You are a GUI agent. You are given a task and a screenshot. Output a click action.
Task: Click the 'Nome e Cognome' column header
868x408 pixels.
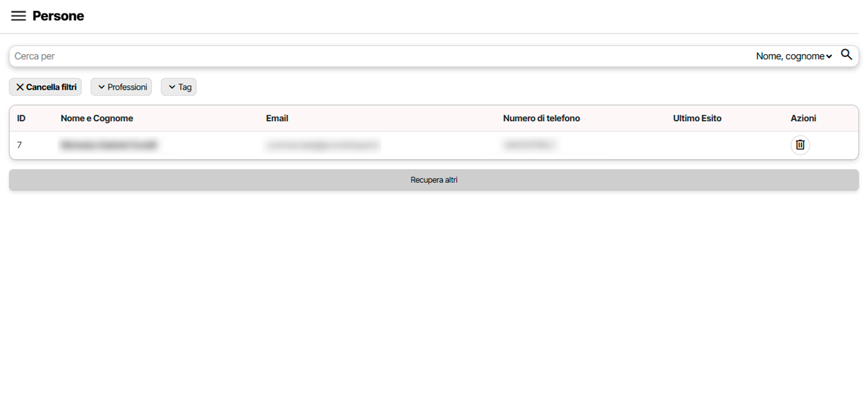[97, 118]
